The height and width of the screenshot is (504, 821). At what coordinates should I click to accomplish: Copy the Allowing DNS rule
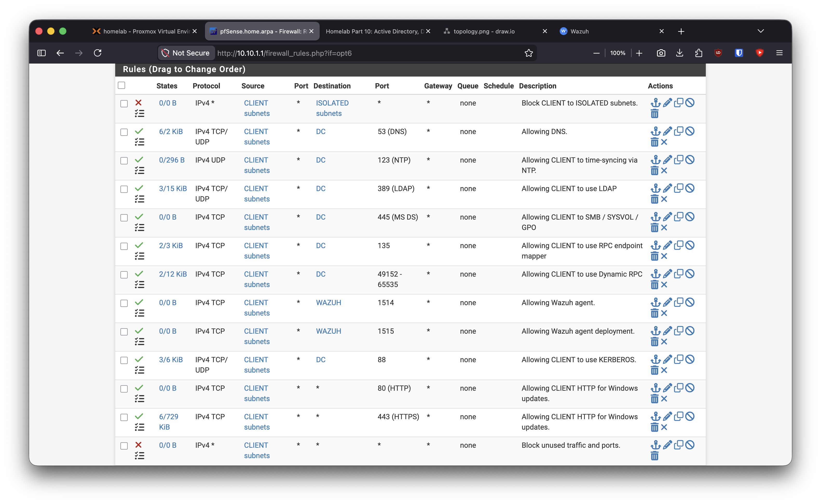678,131
